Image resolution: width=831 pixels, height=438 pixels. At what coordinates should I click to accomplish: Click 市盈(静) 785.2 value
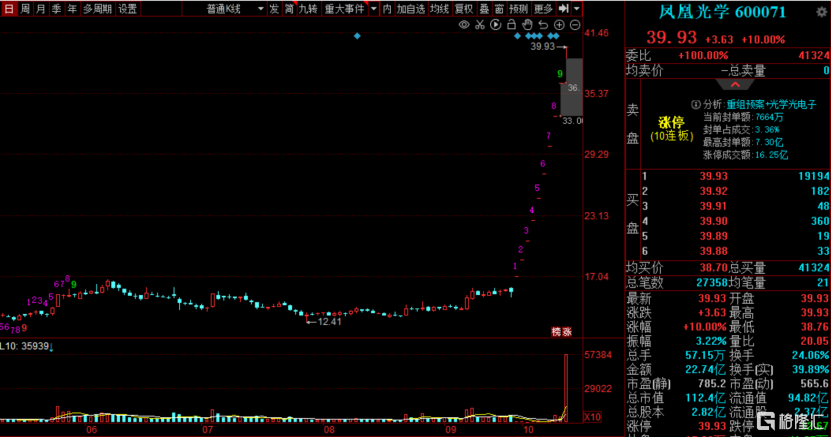click(712, 383)
